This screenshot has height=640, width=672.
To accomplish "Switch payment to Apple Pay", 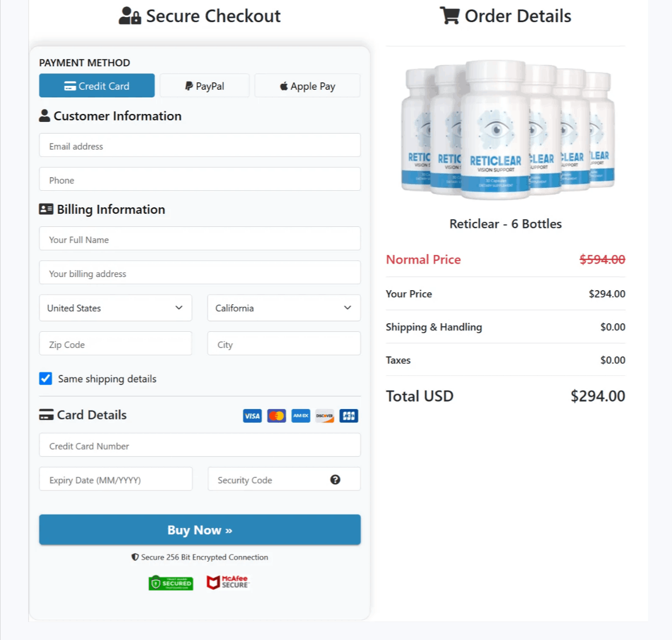I will point(307,85).
